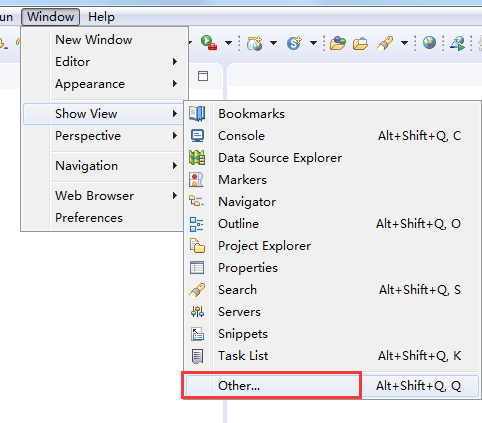482x423 pixels.
Task: Open dropdown beside the S servlet icon
Action: click(313, 43)
